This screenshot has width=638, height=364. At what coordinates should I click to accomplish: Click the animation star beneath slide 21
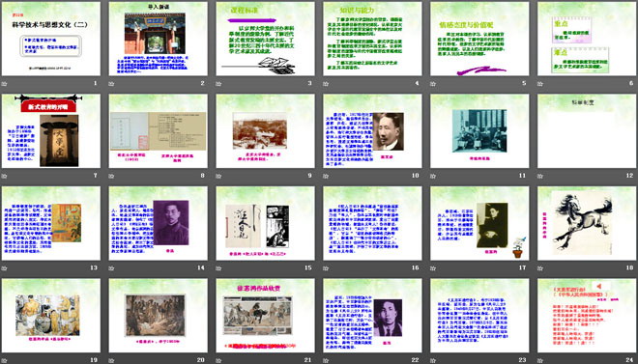218,360
